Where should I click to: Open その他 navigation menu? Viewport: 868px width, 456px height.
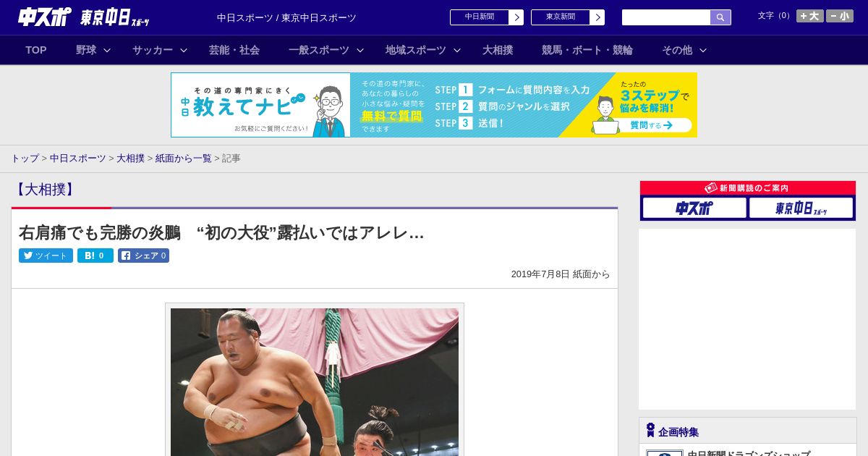677,50
